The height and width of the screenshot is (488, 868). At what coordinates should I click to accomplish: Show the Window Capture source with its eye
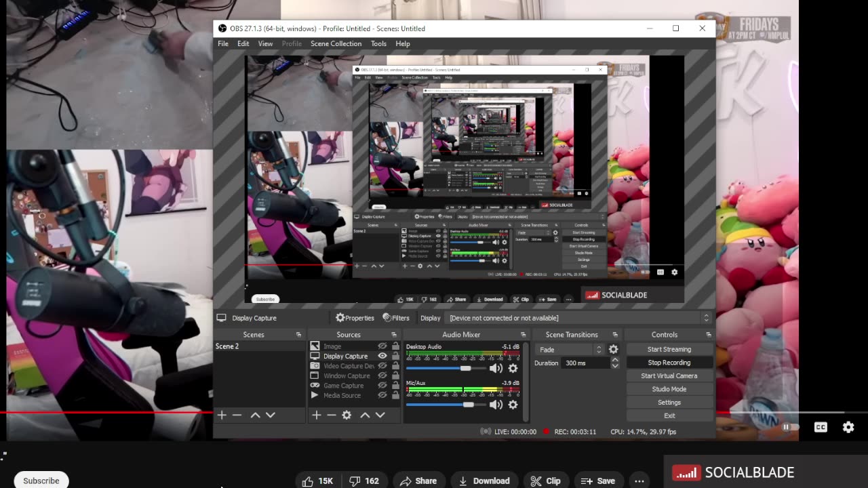pyautogui.click(x=382, y=375)
